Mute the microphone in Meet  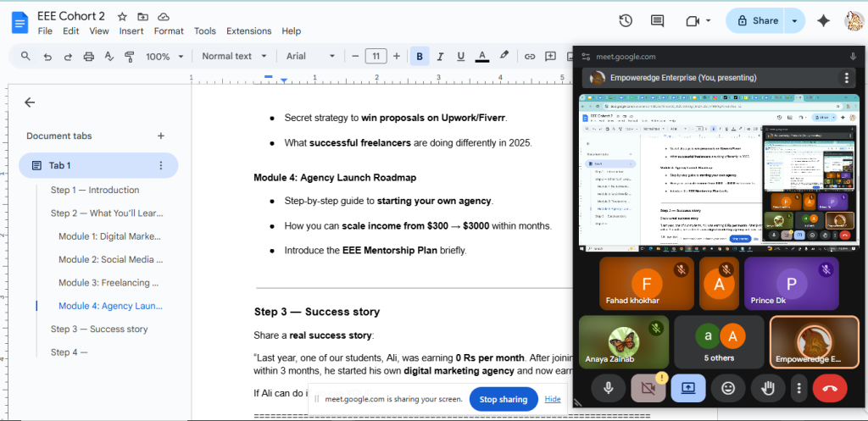click(608, 388)
